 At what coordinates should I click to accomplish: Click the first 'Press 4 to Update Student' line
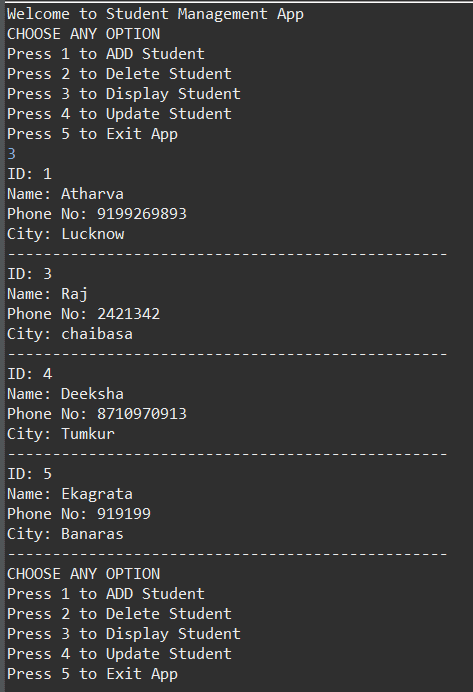click(119, 114)
